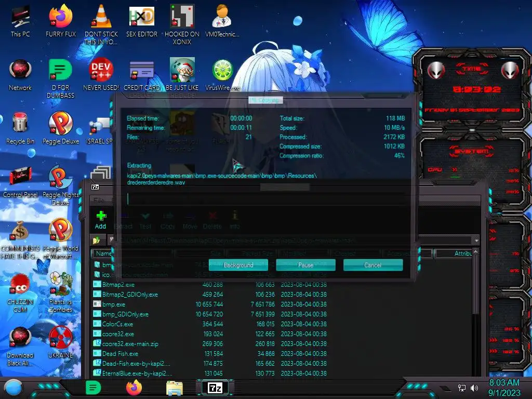Screen dimensions: 532x399
Task: Open File Explorer from the taskbar
Action: (175, 388)
